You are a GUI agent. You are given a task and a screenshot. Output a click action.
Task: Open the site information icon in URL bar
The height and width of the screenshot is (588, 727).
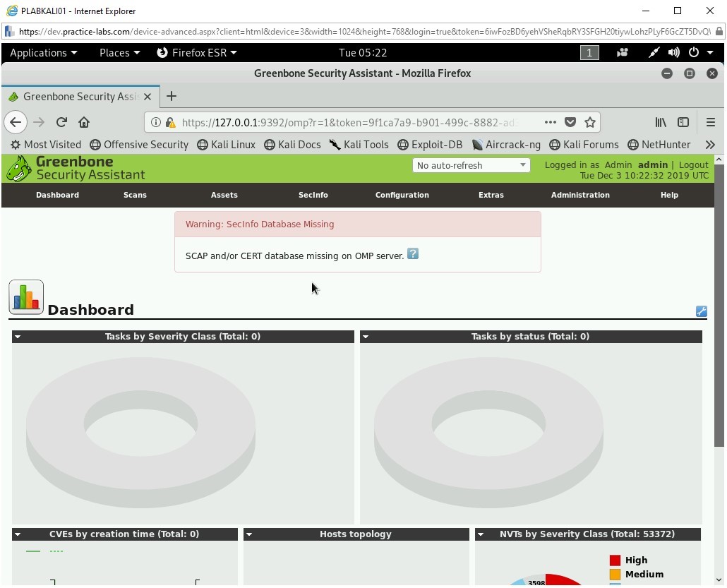click(x=156, y=122)
